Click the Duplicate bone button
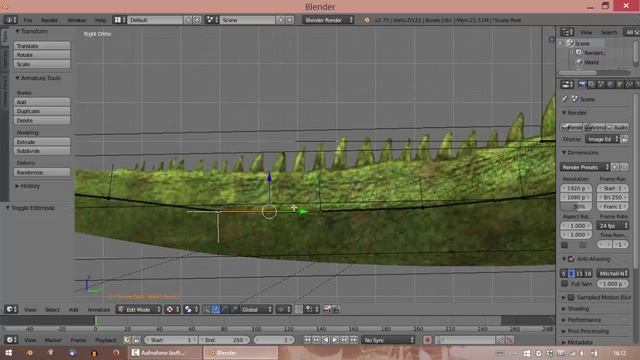640x360 pixels. [x=42, y=111]
